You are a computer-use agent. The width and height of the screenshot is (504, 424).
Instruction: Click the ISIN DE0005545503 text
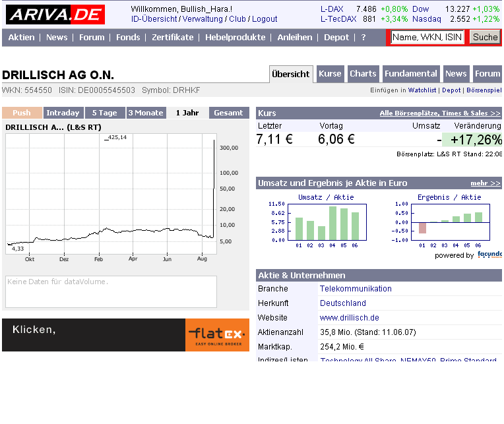click(97, 90)
